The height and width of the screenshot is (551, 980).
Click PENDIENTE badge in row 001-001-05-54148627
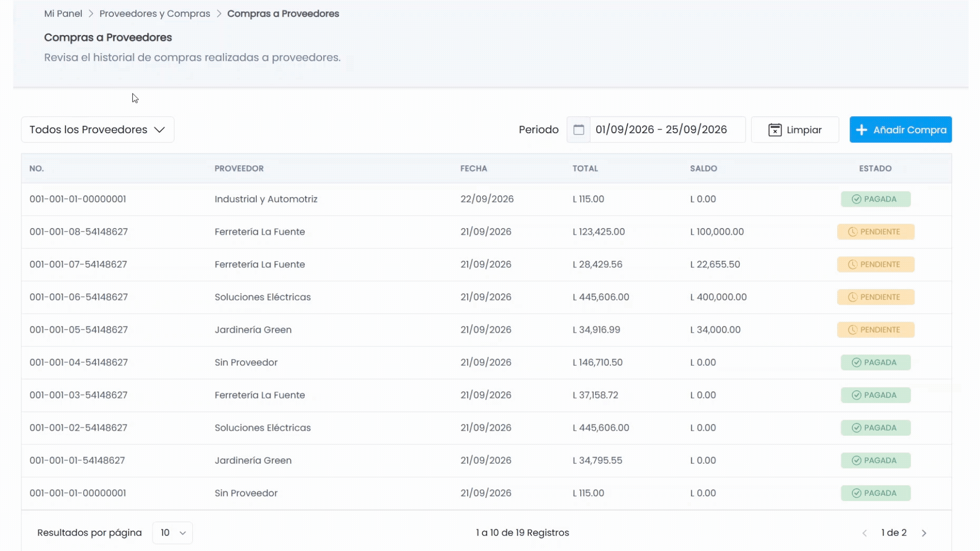coord(875,330)
